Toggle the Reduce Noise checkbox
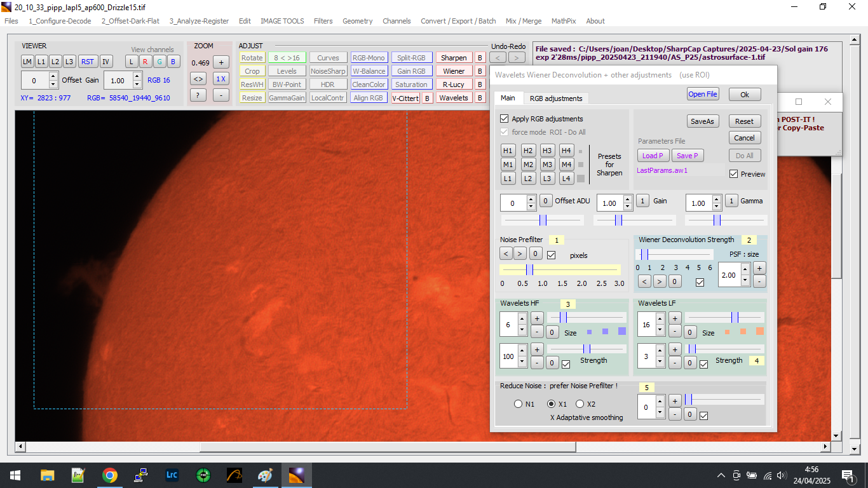Viewport: 868px width, 488px height. click(703, 416)
